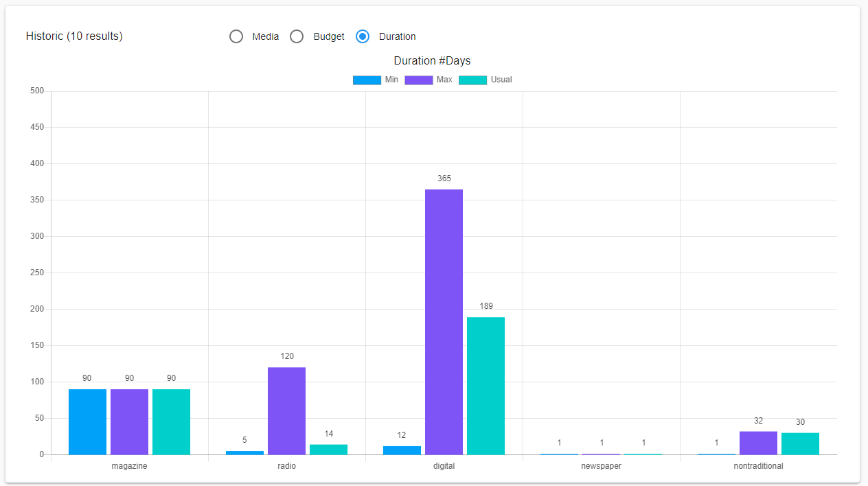Click the digital Max bar (365)
Image resolution: width=868 pixels, height=486 pixels.
(444, 321)
